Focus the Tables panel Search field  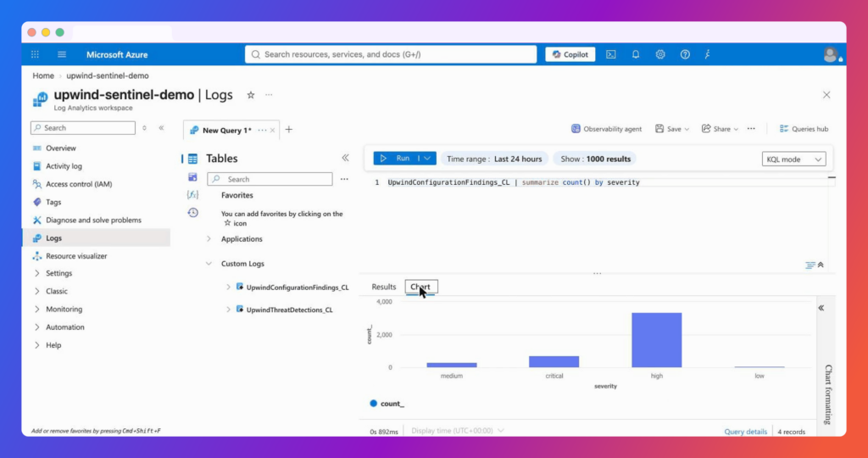click(270, 180)
